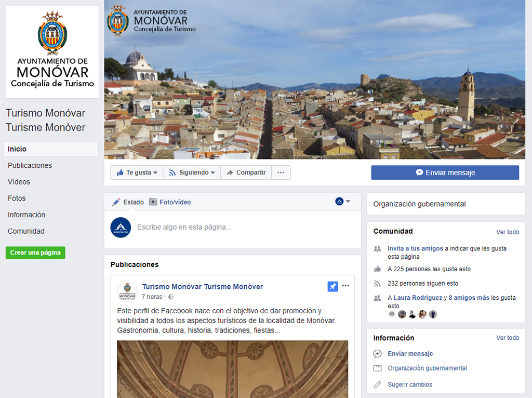This screenshot has width=532, height=398.
Task: Open the post options three-dot menu
Action: pyautogui.click(x=345, y=286)
